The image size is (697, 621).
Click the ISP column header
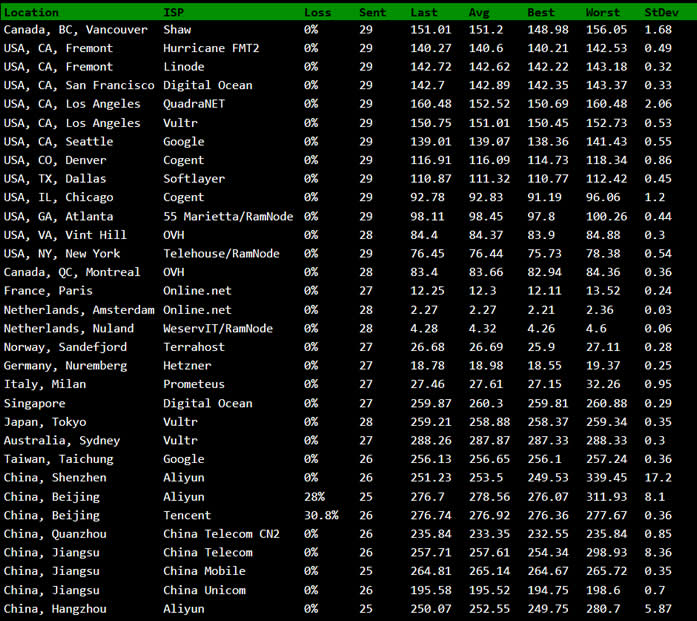tap(173, 12)
